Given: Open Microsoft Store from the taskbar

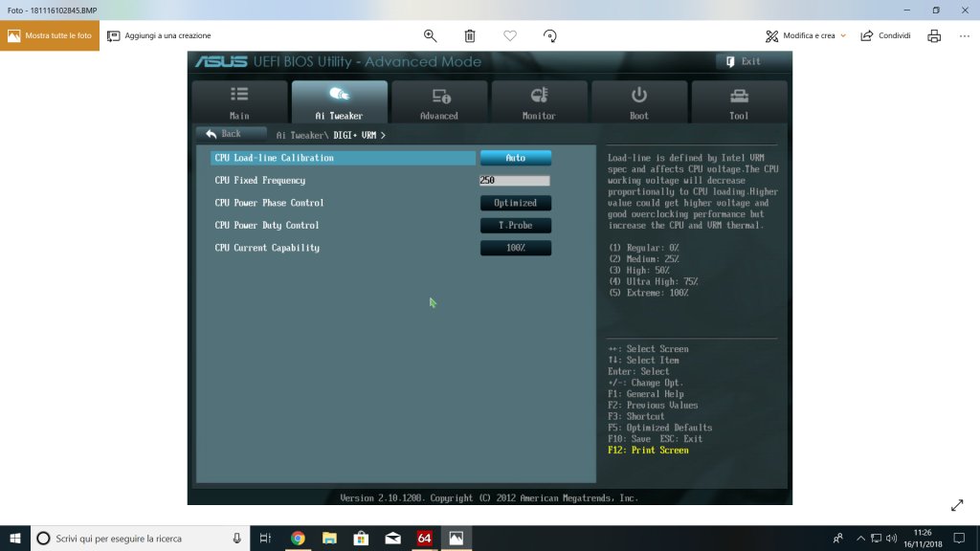Looking at the screenshot, I should [x=361, y=538].
